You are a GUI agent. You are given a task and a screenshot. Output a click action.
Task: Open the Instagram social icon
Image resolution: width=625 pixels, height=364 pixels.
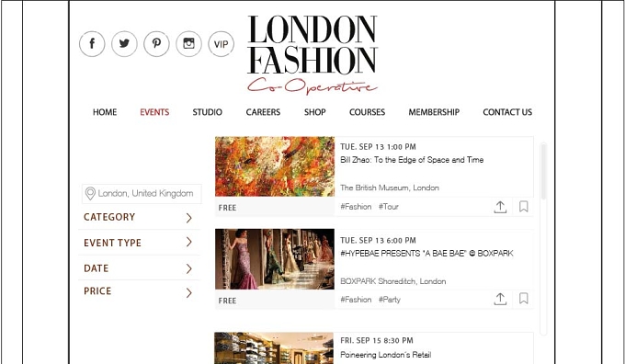click(x=189, y=44)
